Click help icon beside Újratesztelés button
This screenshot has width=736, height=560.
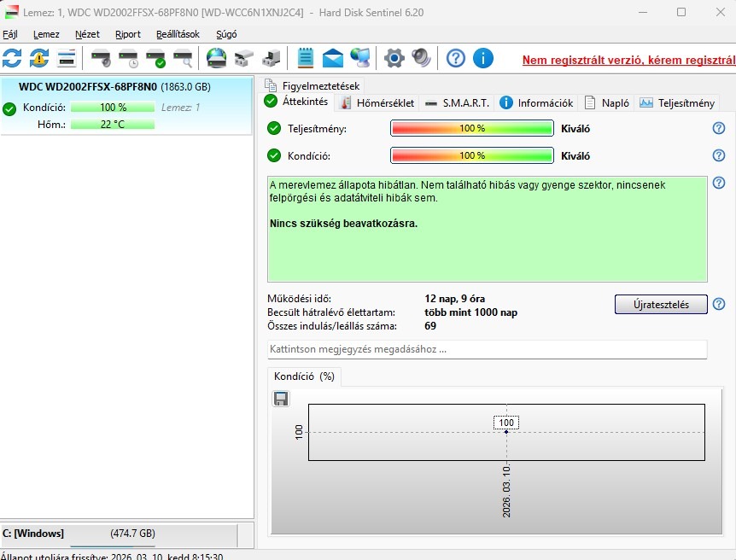[719, 304]
